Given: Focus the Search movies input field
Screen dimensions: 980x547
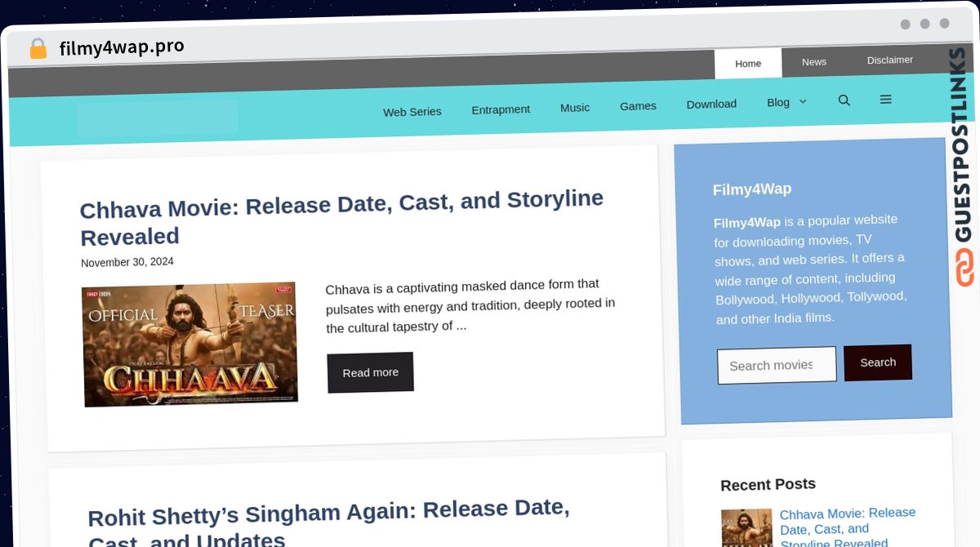Looking at the screenshot, I should (777, 365).
